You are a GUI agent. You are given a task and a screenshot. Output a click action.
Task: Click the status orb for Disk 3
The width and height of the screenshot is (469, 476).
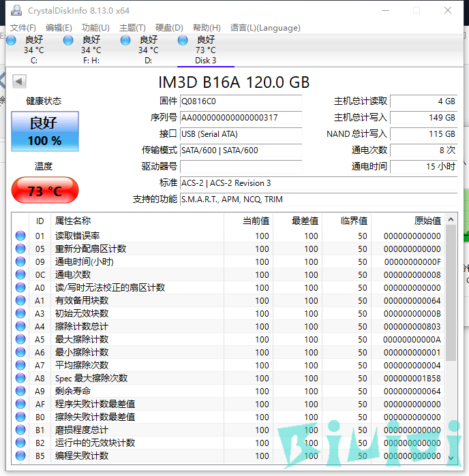point(183,40)
